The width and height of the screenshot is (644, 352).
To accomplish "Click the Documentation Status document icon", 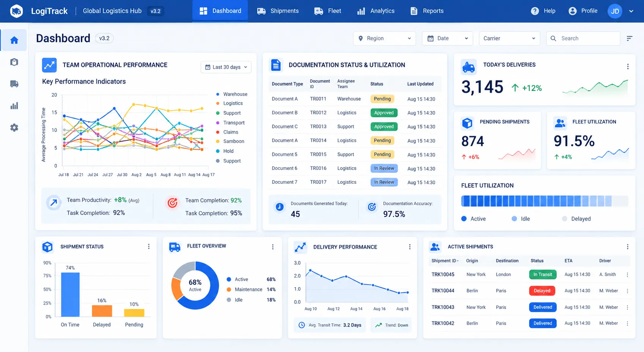I will coord(276,65).
